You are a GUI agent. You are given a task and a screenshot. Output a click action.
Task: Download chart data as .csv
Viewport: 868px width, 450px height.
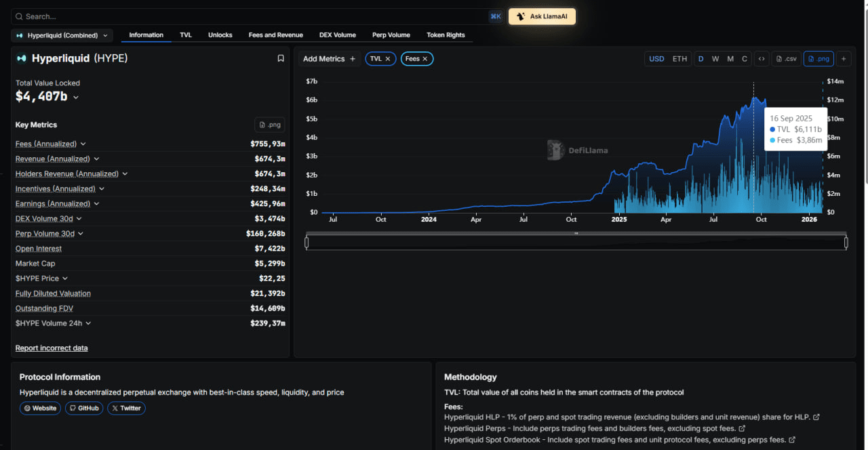[x=785, y=59]
